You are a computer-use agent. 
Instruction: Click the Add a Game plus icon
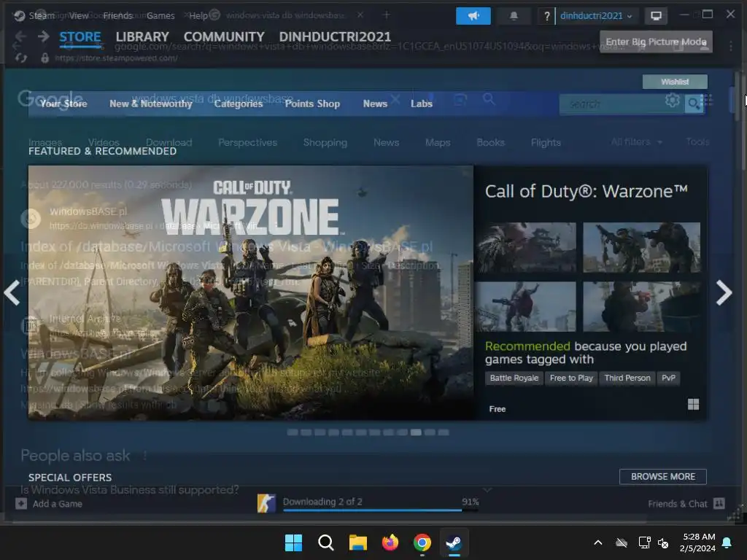pyautogui.click(x=21, y=503)
